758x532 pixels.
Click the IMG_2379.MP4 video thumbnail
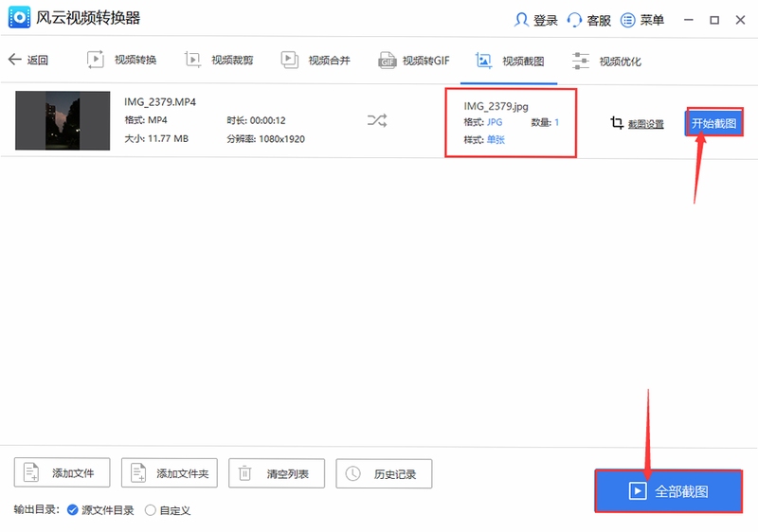pos(63,120)
